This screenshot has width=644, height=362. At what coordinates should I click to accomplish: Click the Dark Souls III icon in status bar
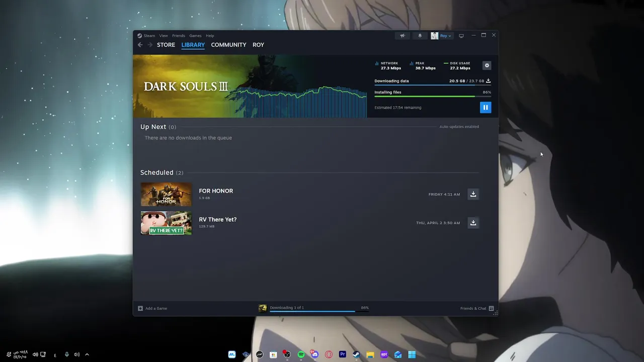point(263,308)
